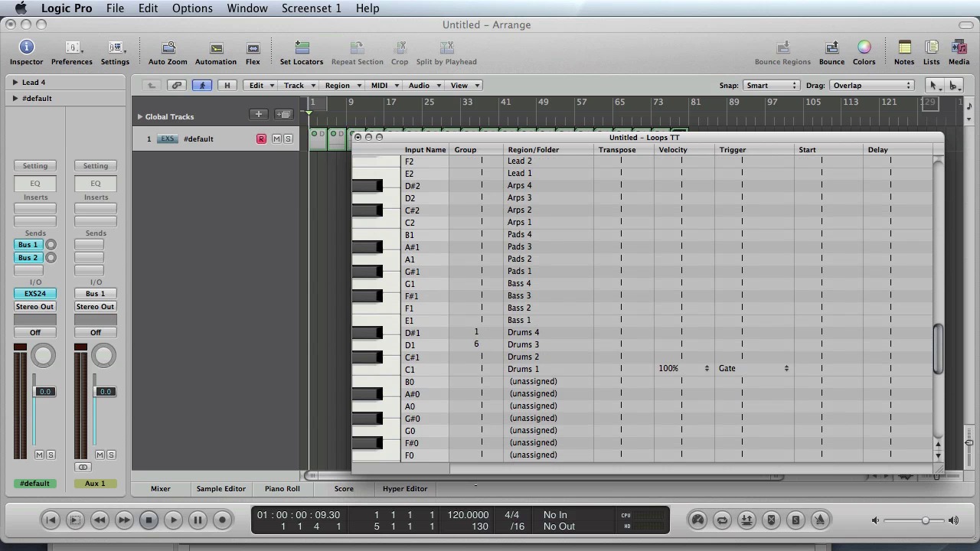Open the Options menu
Image resolution: width=980 pixels, height=551 pixels.
click(192, 8)
